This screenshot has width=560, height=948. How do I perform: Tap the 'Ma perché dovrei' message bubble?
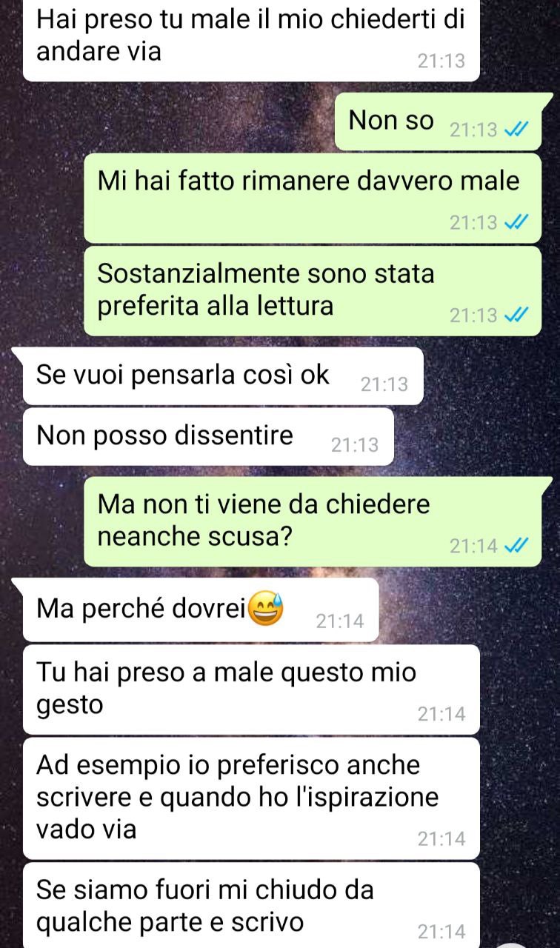click(200, 610)
